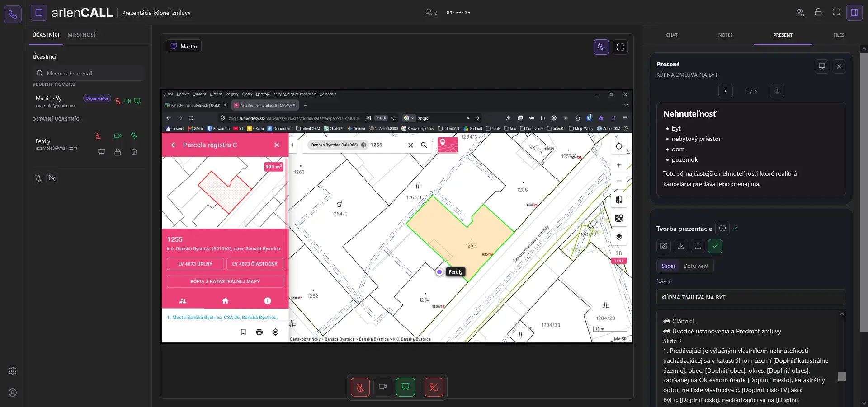Lock the room with the header padlock icon

point(818,12)
